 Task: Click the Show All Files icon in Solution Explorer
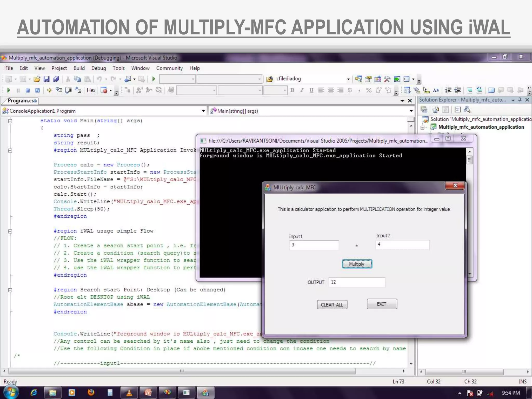(x=436, y=110)
